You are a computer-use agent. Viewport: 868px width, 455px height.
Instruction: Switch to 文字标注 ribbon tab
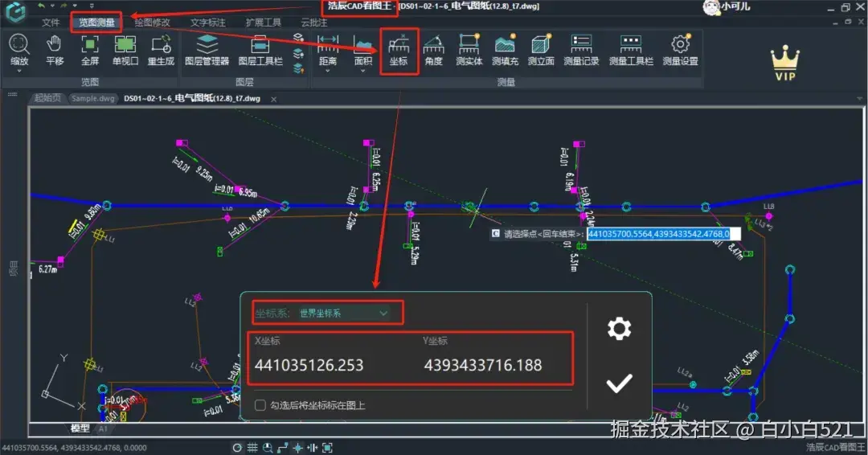click(207, 23)
